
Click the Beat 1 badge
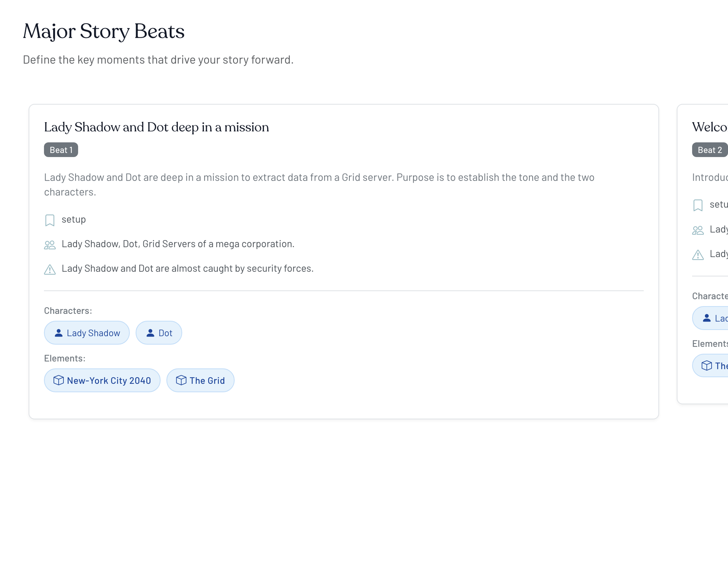(x=61, y=150)
